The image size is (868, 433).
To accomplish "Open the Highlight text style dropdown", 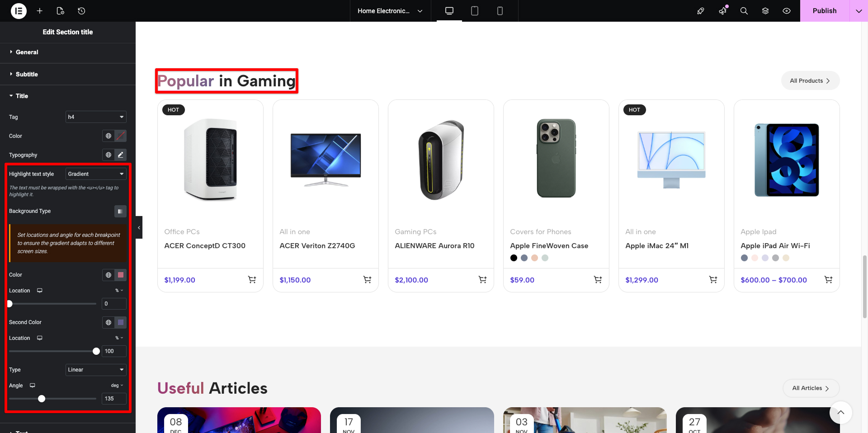I will tap(96, 174).
